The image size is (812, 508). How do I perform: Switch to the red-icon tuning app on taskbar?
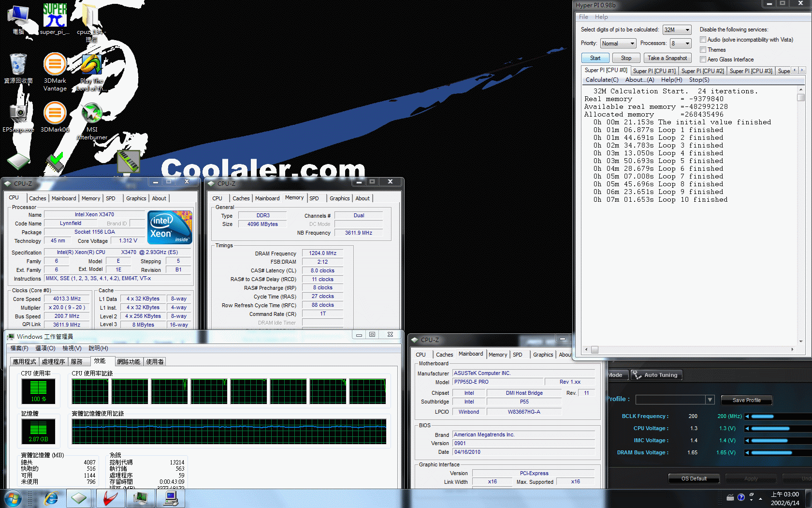pyautogui.click(x=110, y=498)
